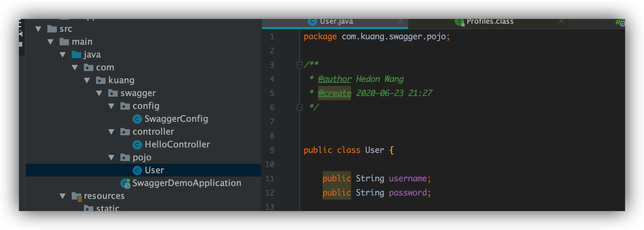Click the SwaggerDemoApplication run icon
The image size is (644, 230).
click(125, 183)
